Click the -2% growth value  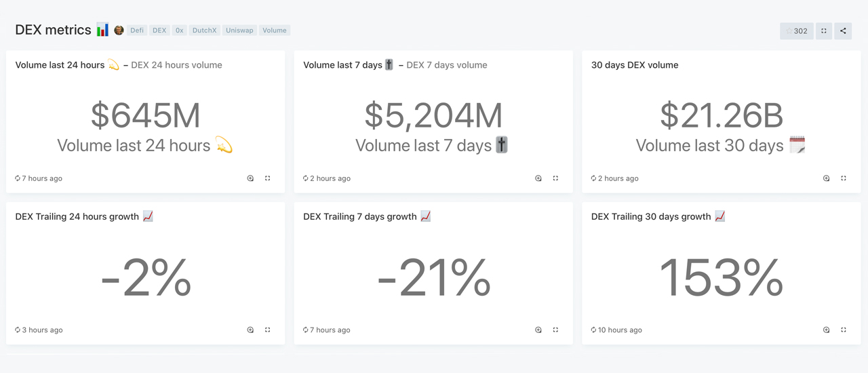(x=146, y=277)
